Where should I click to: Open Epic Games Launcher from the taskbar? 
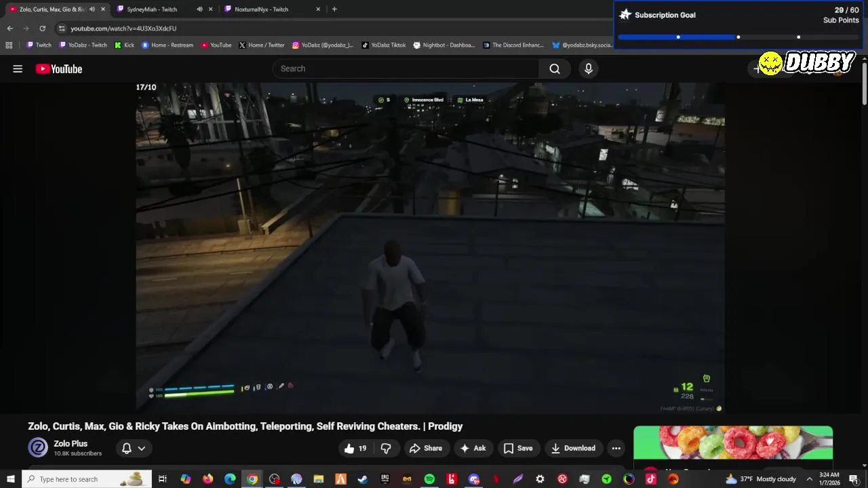tap(385, 479)
